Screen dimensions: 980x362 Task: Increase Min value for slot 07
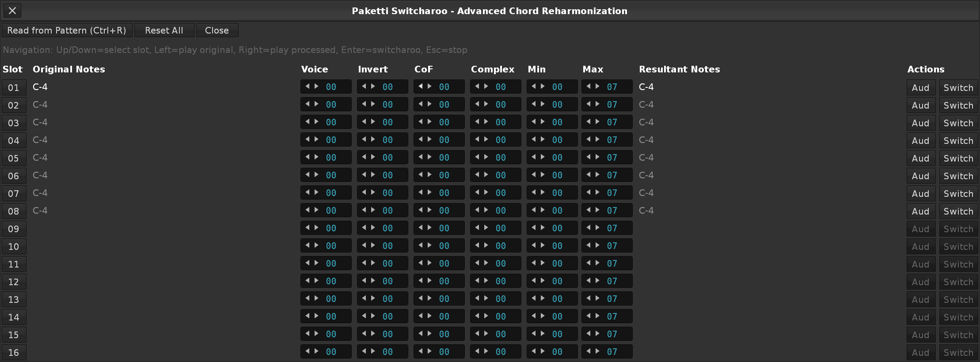point(543,192)
